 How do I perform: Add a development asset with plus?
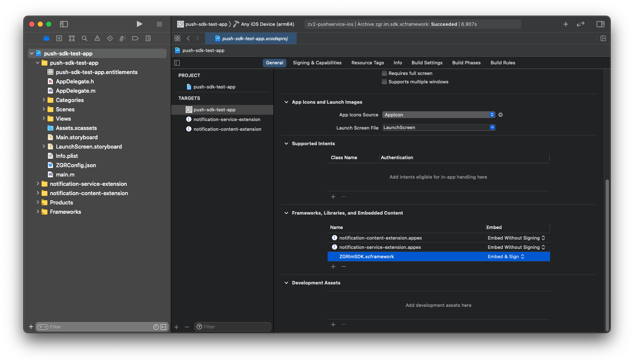pos(333,325)
